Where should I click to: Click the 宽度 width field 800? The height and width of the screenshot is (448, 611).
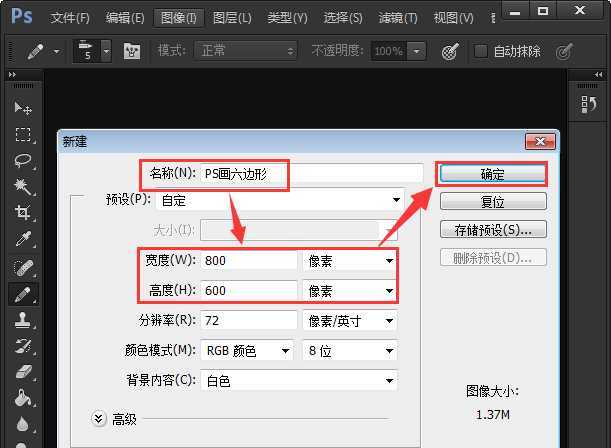[249, 260]
